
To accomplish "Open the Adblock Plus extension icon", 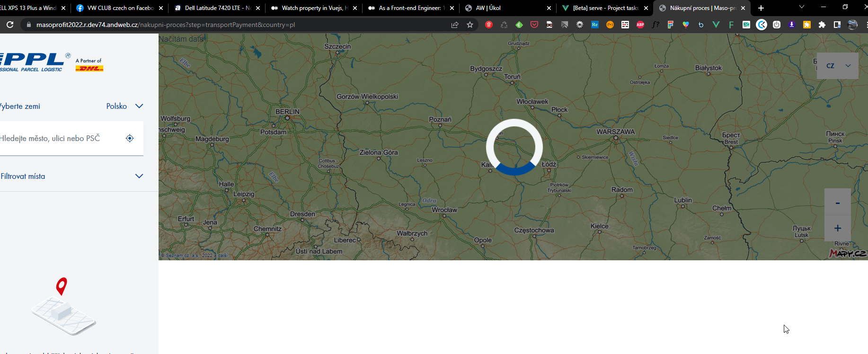I will pos(640,25).
